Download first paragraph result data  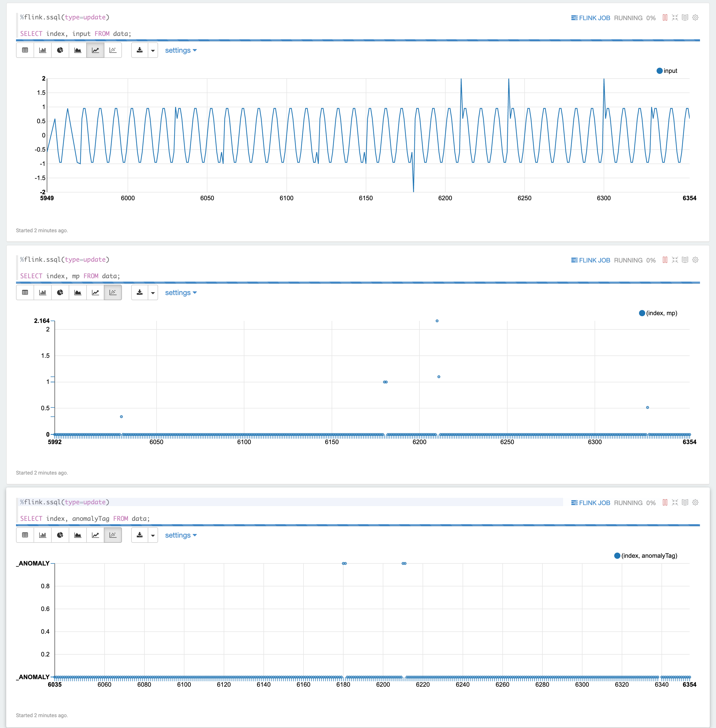pos(139,50)
